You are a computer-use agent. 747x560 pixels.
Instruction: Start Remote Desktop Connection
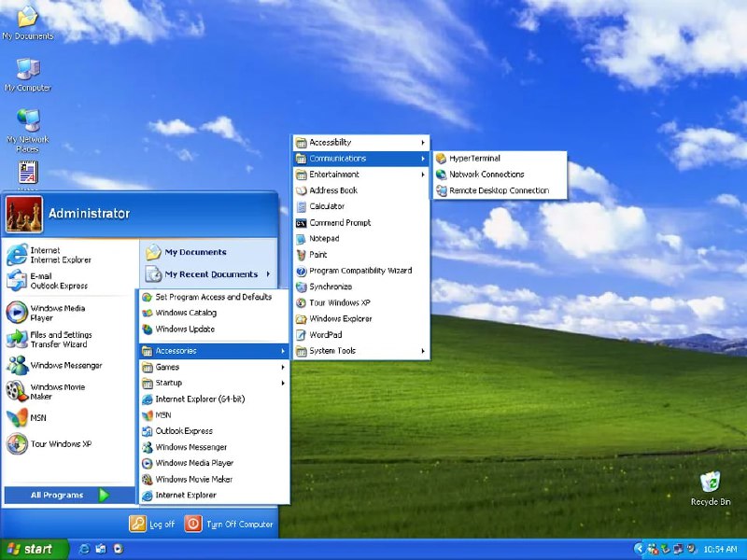click(x=499, y=189)
